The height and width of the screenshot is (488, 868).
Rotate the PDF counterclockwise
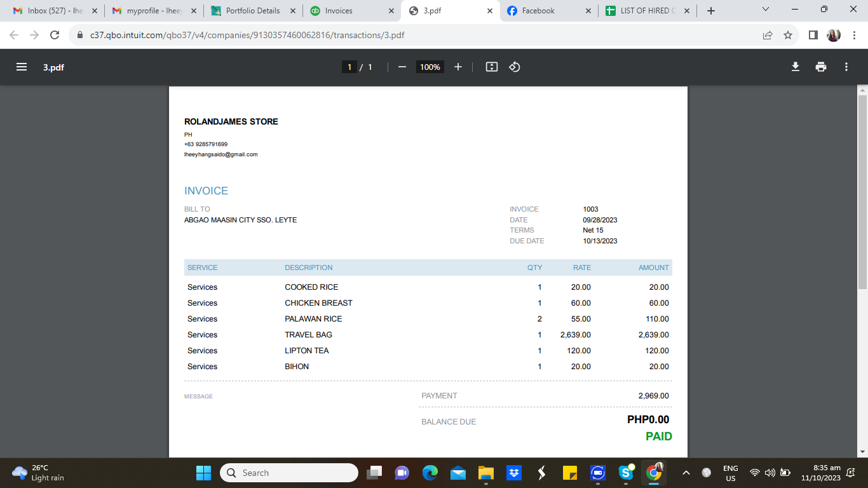515,67
